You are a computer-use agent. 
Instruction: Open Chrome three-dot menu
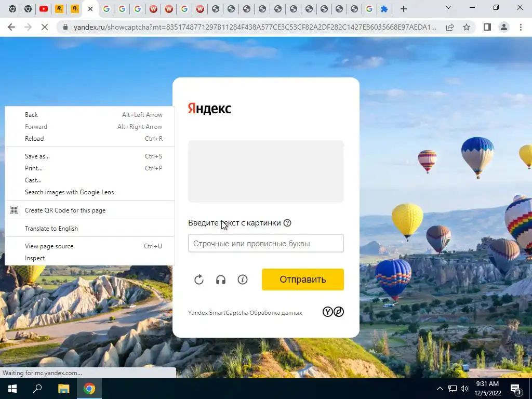pyautogui.click(x=521, y=27)
